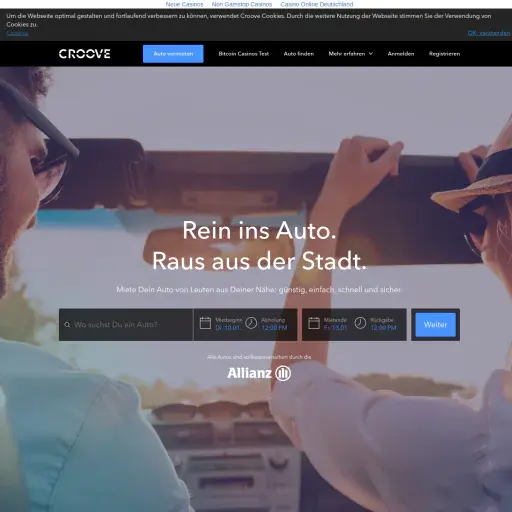Choose the Rückgabe 12:00 PM time

point(384,328)
